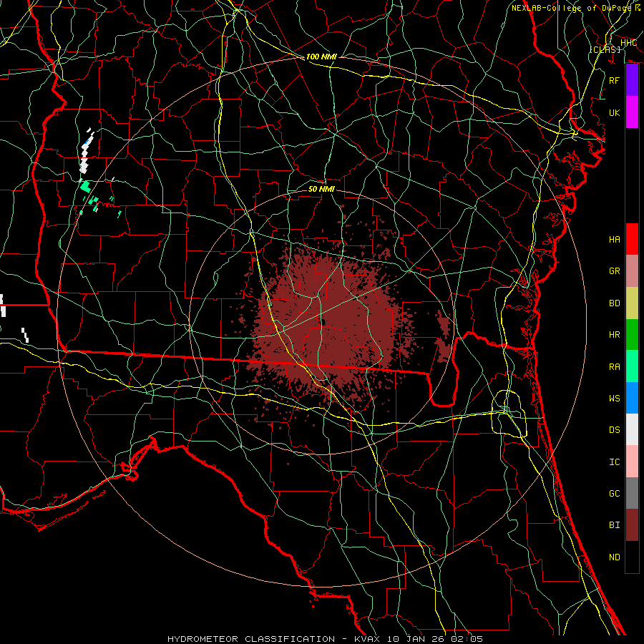Image resolution: width=644 pixels, height=644 pixels.
Task: Click the HR green legend swatch
Action: (x=632, y=334)
